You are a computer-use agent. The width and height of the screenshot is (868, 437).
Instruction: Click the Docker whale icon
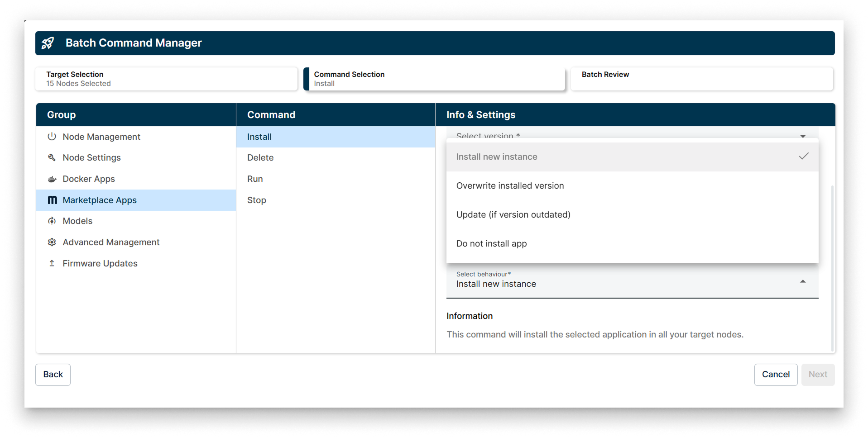(x=52, y=179)
